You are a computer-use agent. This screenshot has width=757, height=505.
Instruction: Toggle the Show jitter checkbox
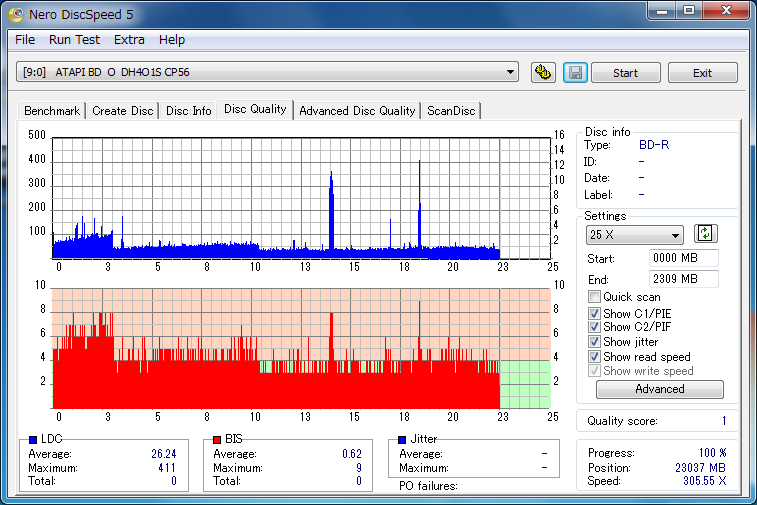point(594,342)
